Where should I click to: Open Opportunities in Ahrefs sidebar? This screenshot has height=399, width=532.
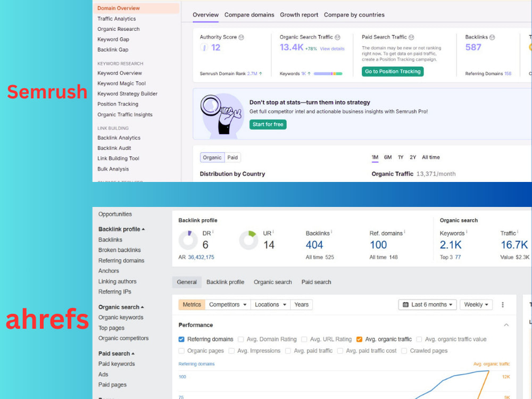(x=115, y=214)
